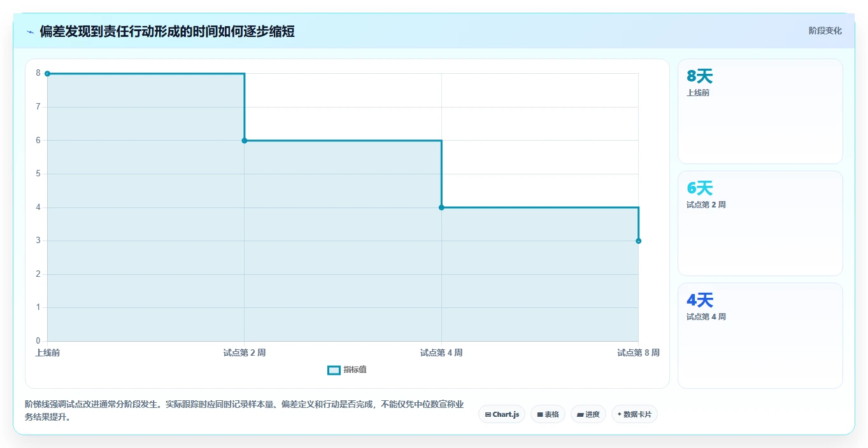The image size is (868, 448).
Task: Click the 阶段变化 label in header
Action: point(825,31)
